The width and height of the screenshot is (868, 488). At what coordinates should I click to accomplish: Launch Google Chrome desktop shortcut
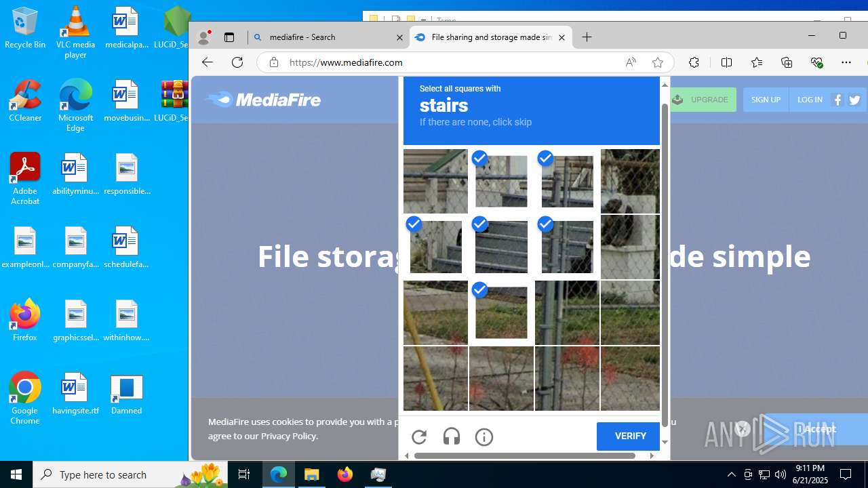(x=25, y=399)
